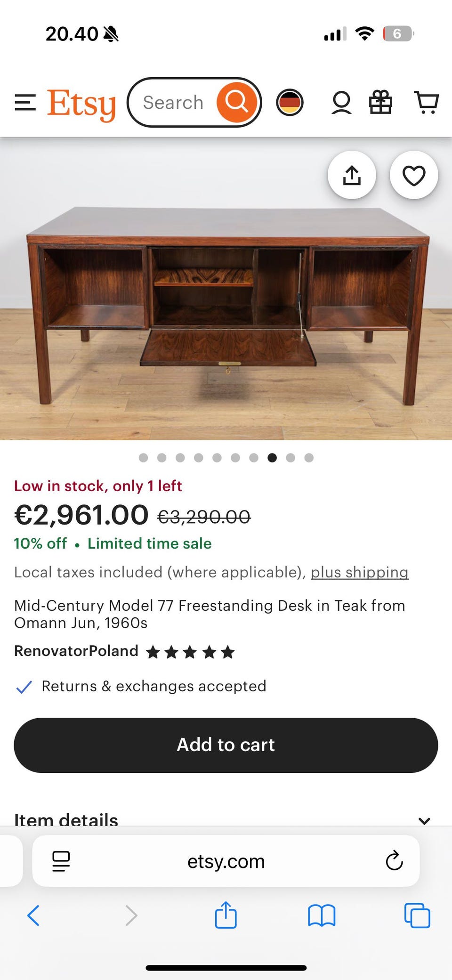Viewport: 452px width, 980px height.
Task: Add the desk to cart
Action: click(226, 745)
